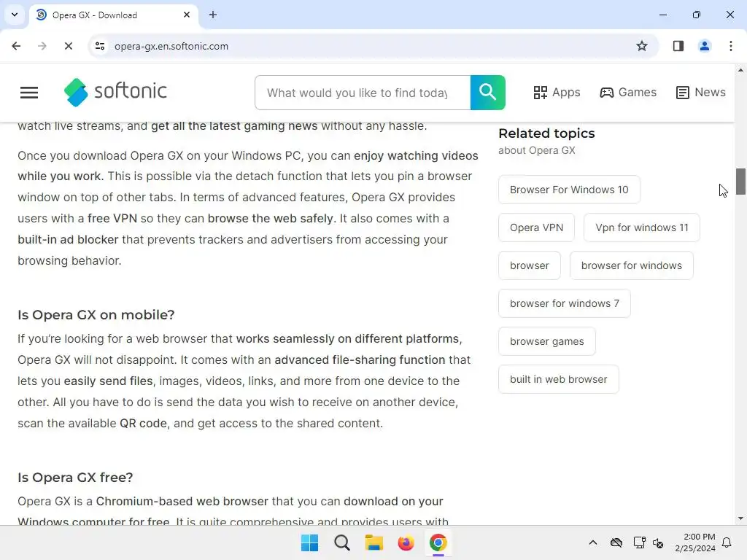Screen dimensions: 747x560
Task: Close the Opera GX - Download tab
Action: (x=187, y=15)
